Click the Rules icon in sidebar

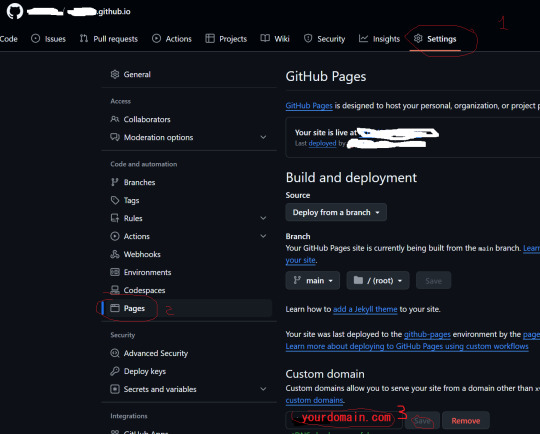pyautogui.click(x=115, y=218)
